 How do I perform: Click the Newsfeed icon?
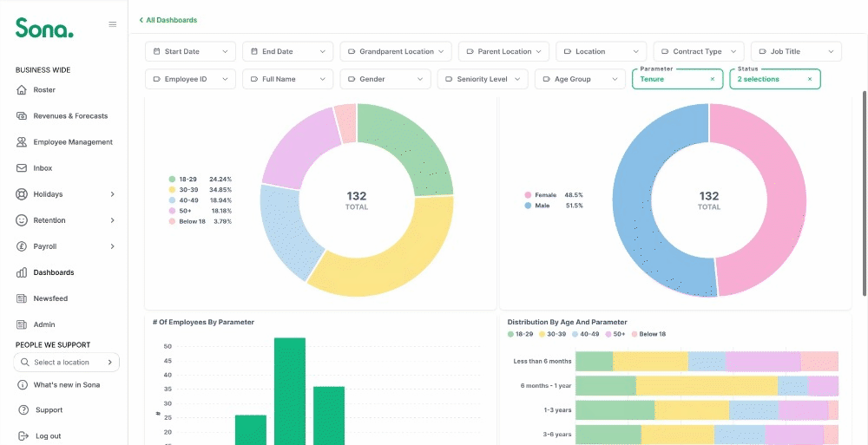pos(22,298)
